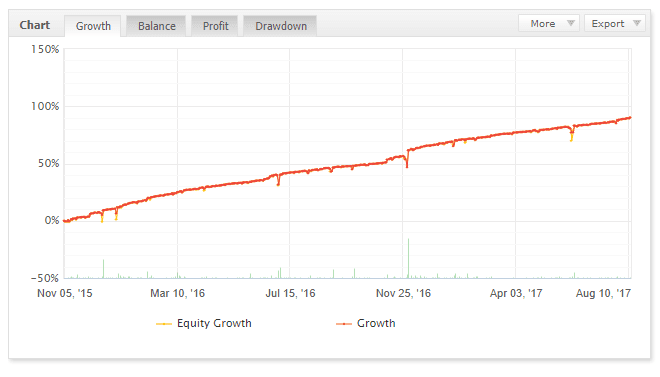Screen dimensions: 660x377
Task: Click the Nov 25, '16 date label
Action: [x=403, y=293]
